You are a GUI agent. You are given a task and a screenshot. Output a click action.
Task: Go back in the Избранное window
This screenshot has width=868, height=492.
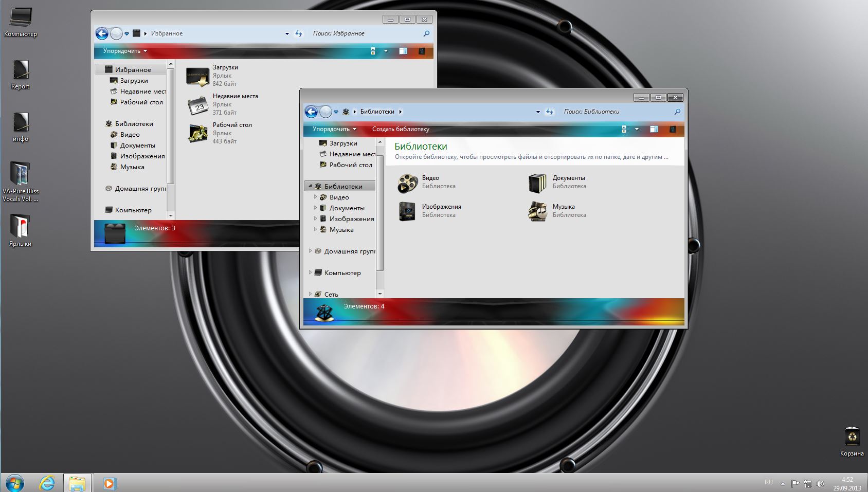pyautogui.click(x=102, y=34)
